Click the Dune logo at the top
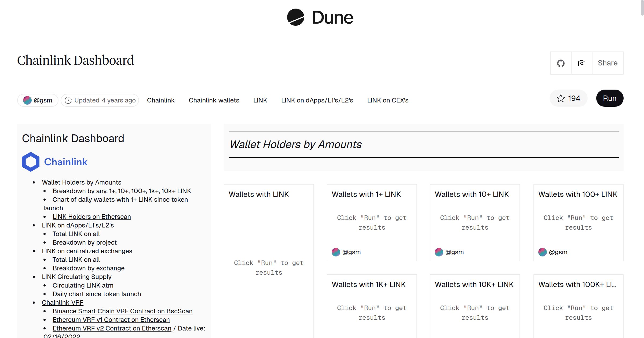Image resolution: width=644 pixels, height=338 pixels. (x=320, y=17)
